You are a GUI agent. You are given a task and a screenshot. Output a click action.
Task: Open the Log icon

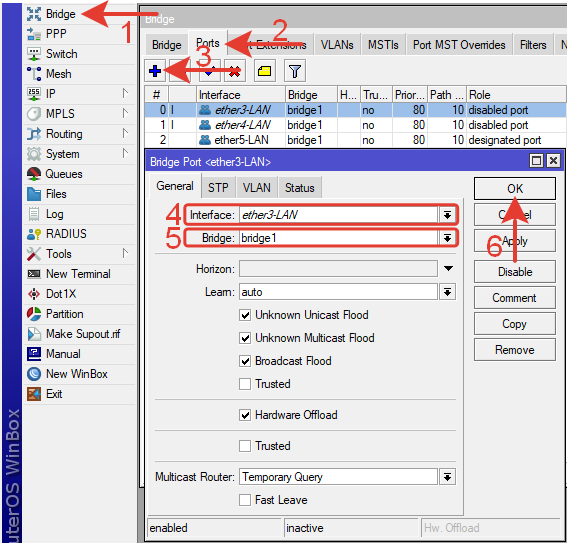34,214
